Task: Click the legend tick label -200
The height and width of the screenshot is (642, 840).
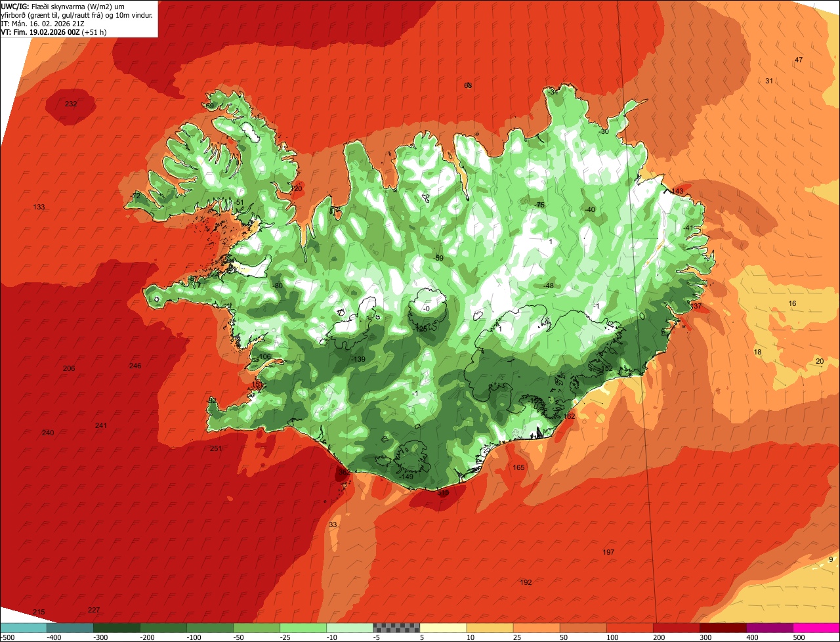Action: pyautogui.click(x=147, y=637)
